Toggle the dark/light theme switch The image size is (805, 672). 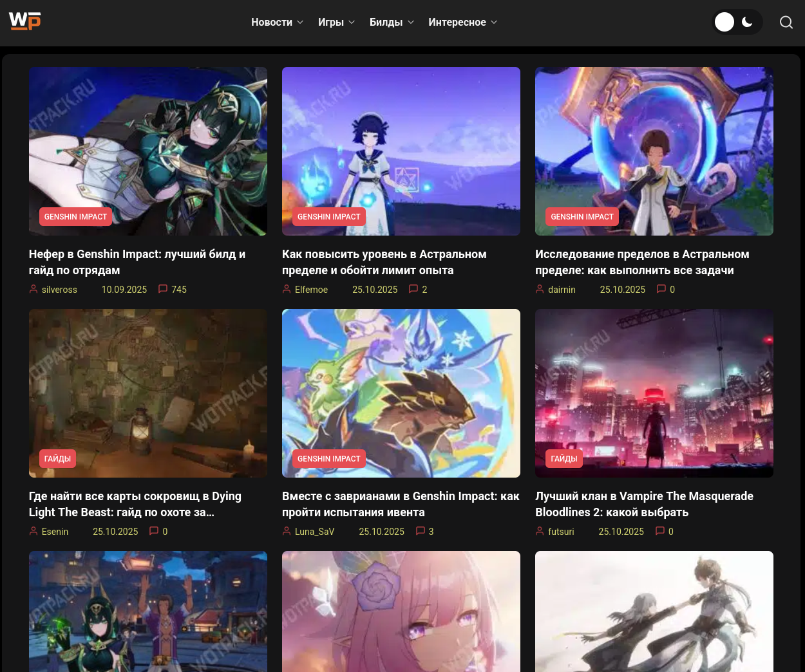point(737,22)
